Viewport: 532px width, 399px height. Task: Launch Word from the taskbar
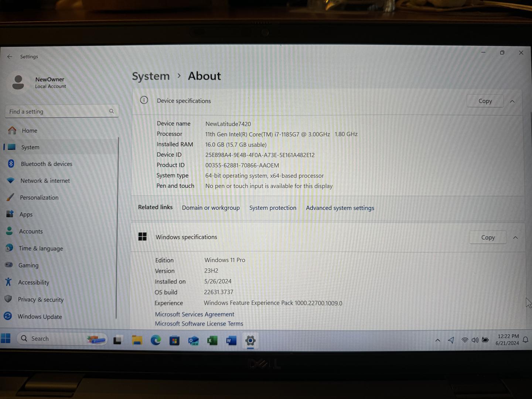pyautogui.click(x=231, y=340)
